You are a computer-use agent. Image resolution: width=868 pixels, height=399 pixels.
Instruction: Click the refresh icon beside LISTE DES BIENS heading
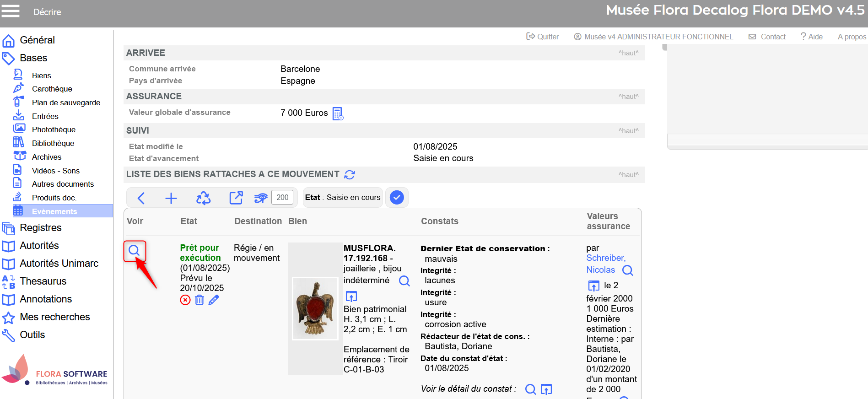350,175
